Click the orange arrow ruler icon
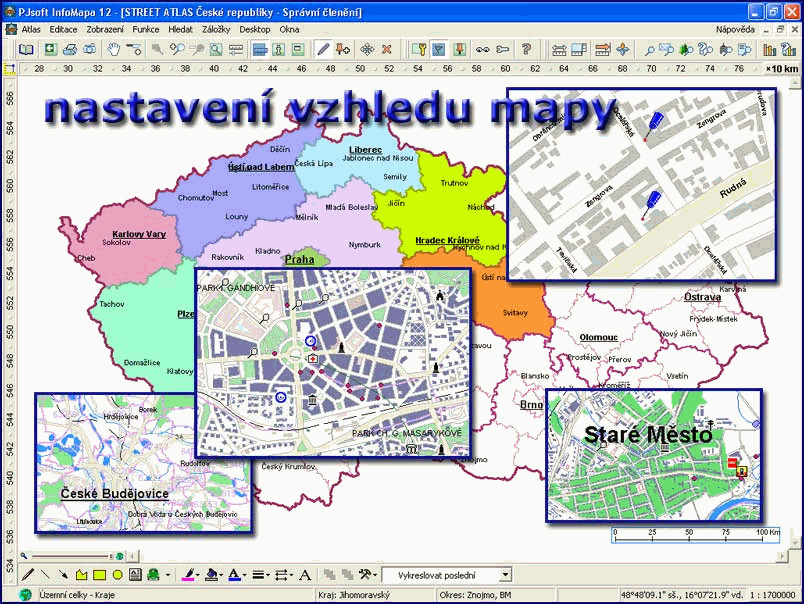Viewport: 804px width, 604px height. 602,50
